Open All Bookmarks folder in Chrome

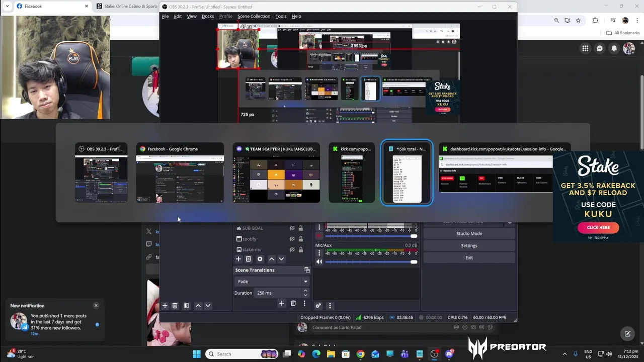click(x=623, y=33)
